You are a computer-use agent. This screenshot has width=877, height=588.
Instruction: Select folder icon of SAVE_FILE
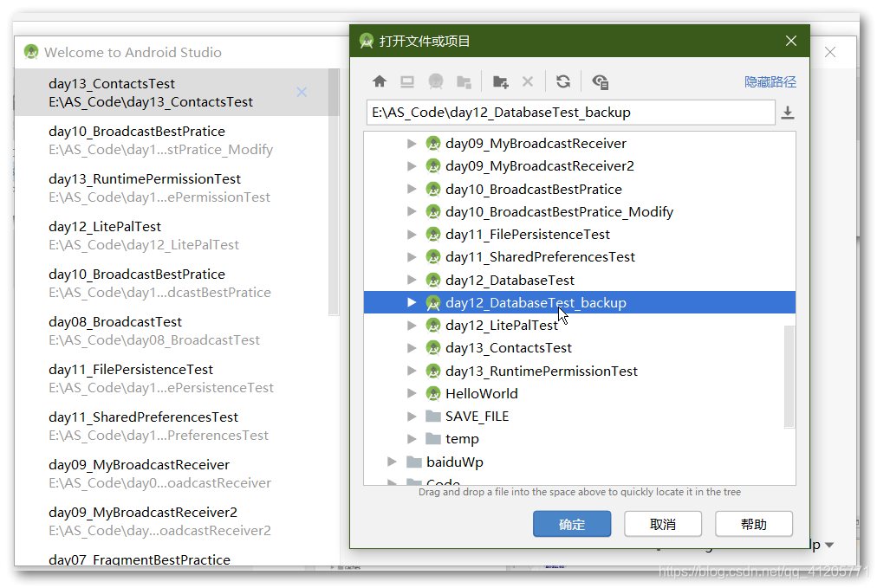[x=433, y=417]
